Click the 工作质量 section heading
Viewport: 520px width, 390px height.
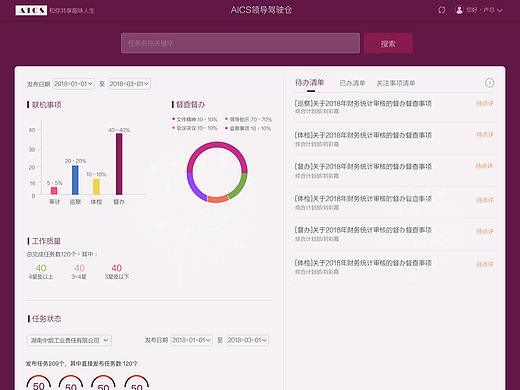point(46,241)
